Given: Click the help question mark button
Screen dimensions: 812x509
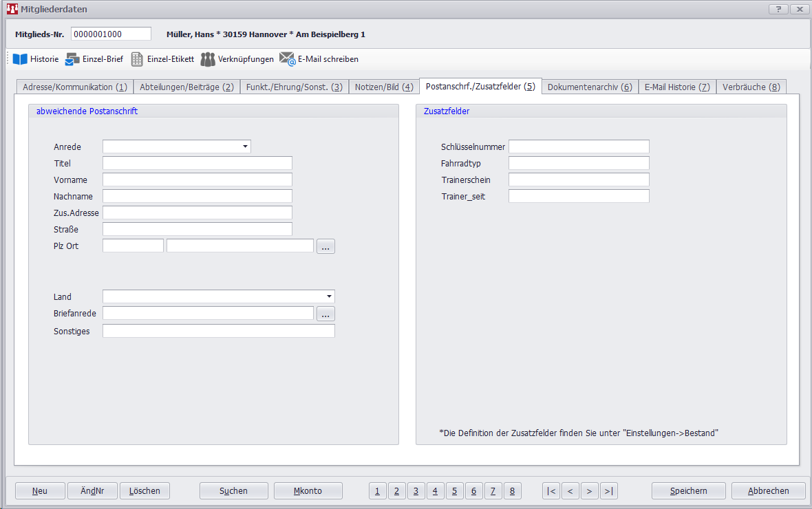Looking at the screenshot, I should coord(778,10).
